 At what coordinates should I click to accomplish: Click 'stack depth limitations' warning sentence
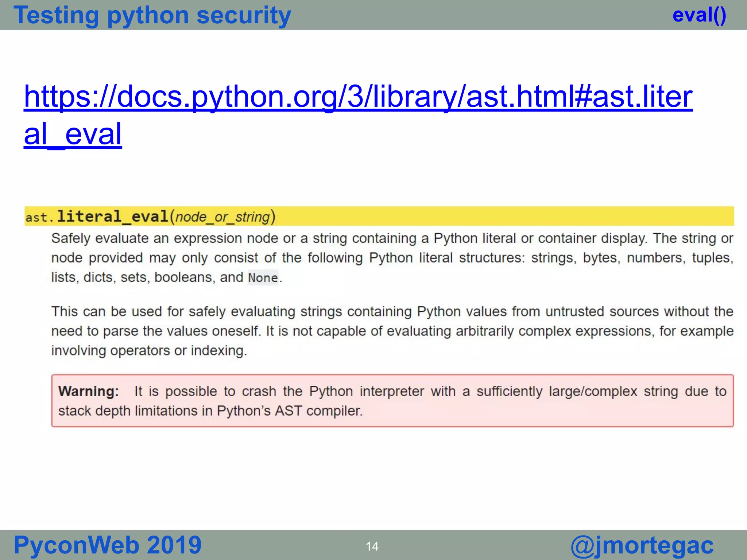pyautogui.click(x=210, y=411)
